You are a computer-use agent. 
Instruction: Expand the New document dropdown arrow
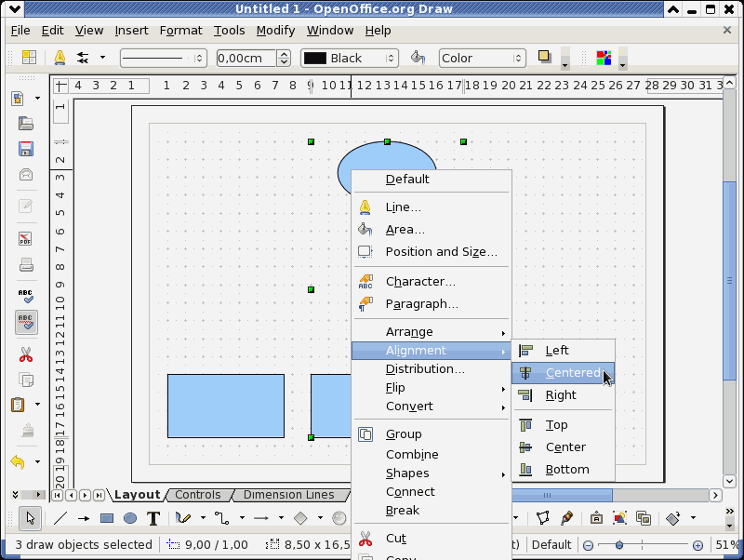37,99
